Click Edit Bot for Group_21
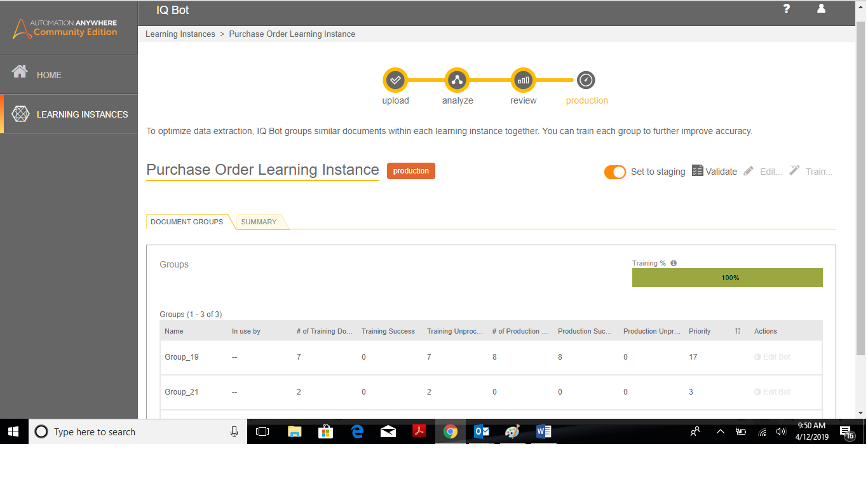Viewport: 868px width, 488px height. pyautogui.click(x=772, y=392)
